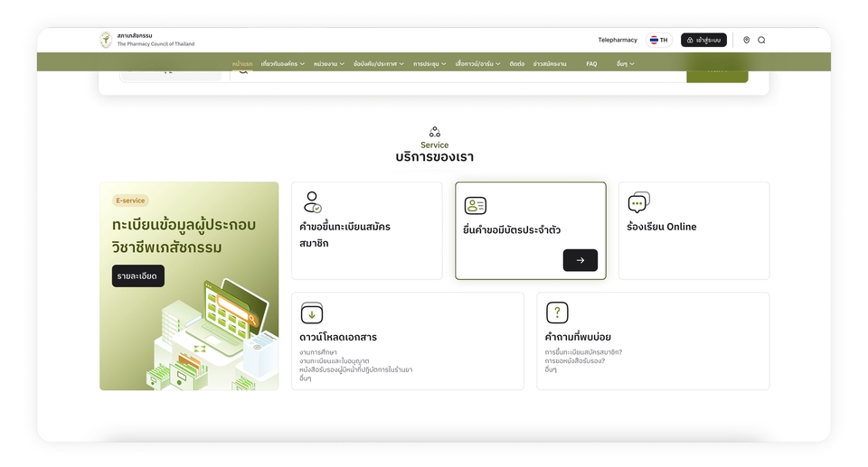Image resolution: width=868 pixels, height=467 pixels.
Task: Click the FAQ question mark icon
Action: pyautogui.click(x=557, y=313)
